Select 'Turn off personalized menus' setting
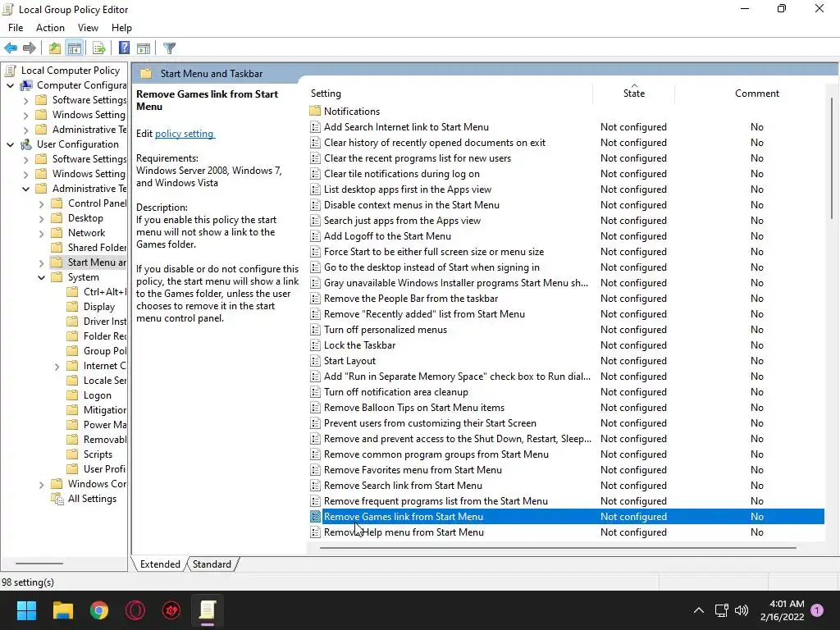The width and height of the screenshot is (840, 630). [x=386, y=330]
